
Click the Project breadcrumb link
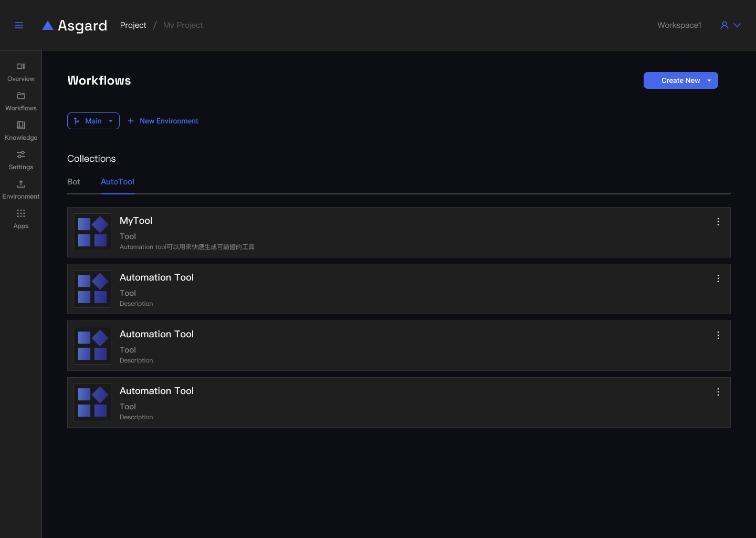(x=133, y=25)
